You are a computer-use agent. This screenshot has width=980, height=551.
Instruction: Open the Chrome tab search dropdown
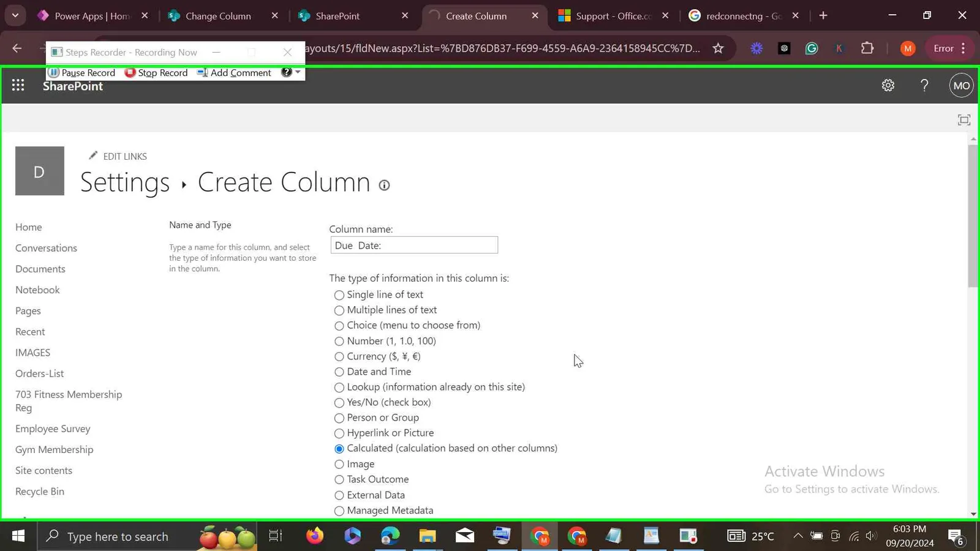click(15, 16)
